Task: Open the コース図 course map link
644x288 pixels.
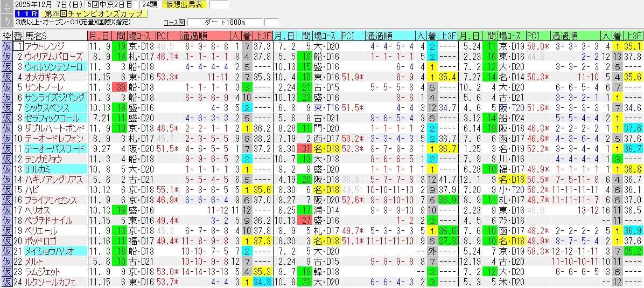Action: [174, 22]
